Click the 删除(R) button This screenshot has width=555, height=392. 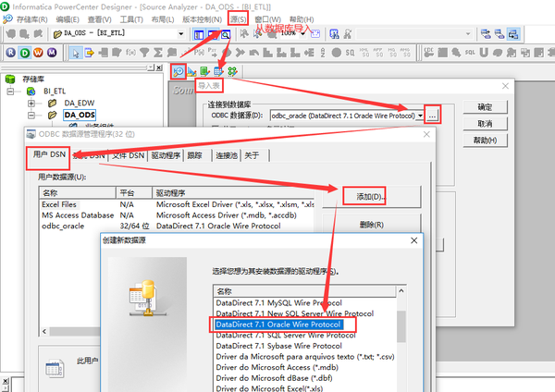[371, 224]
